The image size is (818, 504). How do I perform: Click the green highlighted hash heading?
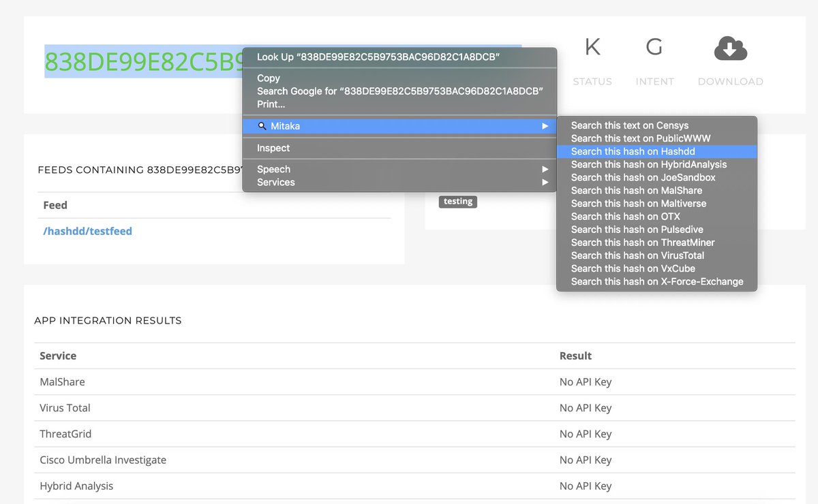point(143,61)
